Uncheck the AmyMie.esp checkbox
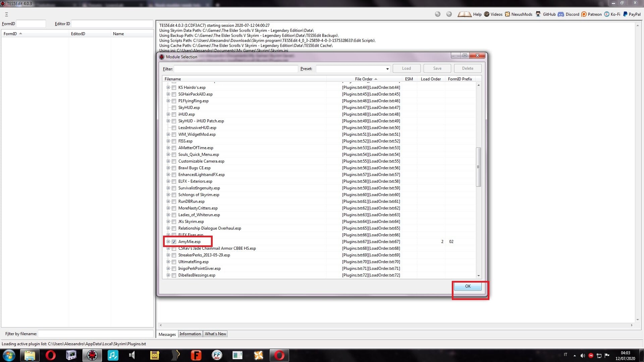Screen dimensions: 644x362 click(x=174, y=242)
